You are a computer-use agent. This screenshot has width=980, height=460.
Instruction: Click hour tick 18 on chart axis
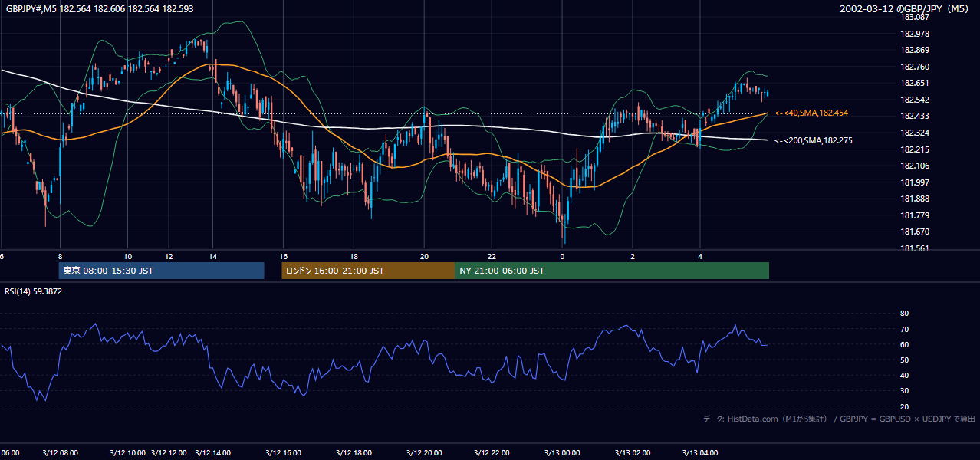[354, 256]
